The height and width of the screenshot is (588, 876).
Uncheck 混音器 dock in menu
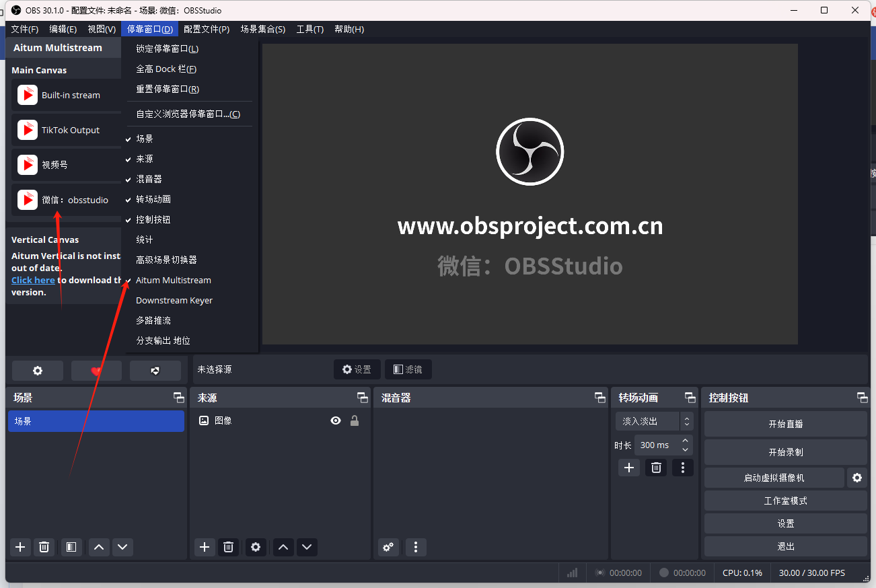pos(190,179)
